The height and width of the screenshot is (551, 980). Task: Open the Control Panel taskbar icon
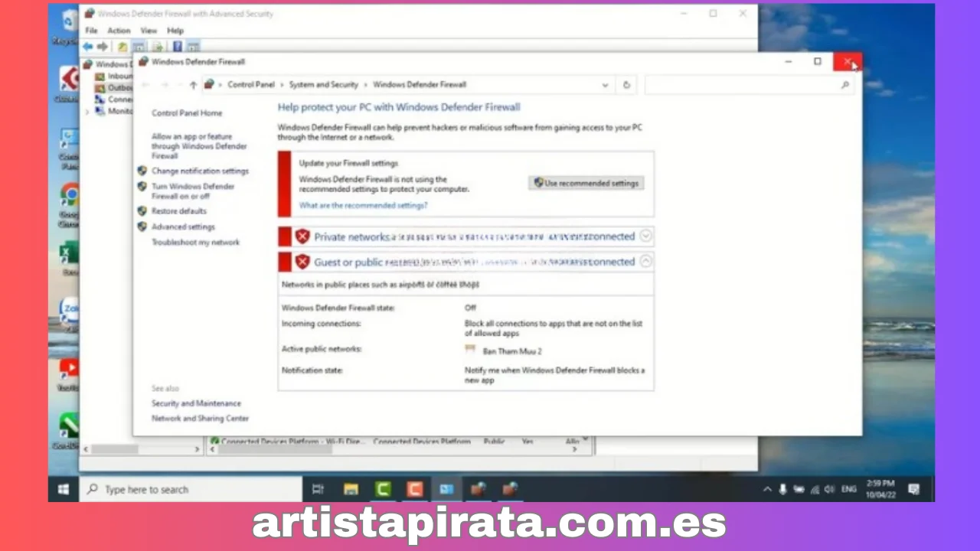tap(446, 489)
